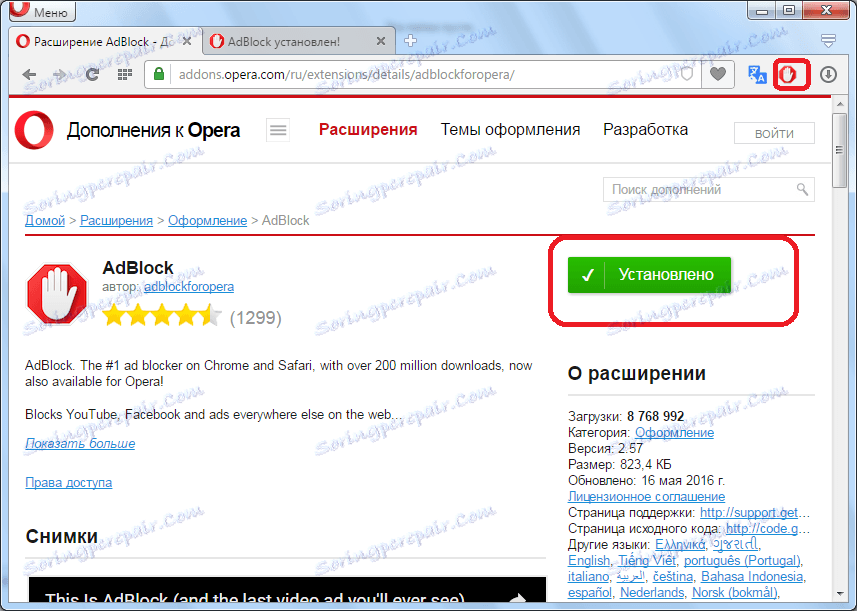The height and width of the screenshot is (611, 857).
Task: Open the speed dial grid icon
Action: pyautogui.click(x=122, y=74)
